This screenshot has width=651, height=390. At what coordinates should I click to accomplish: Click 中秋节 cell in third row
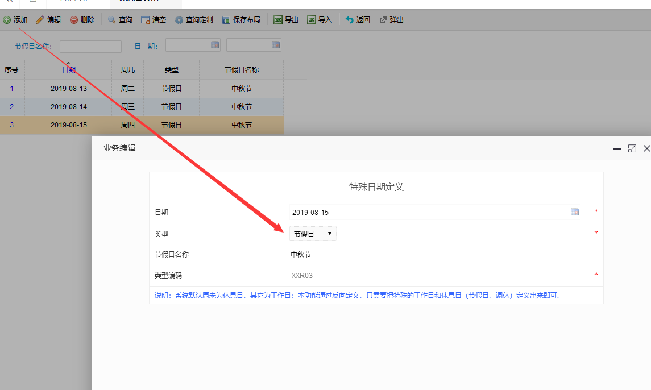coord(242,125)
